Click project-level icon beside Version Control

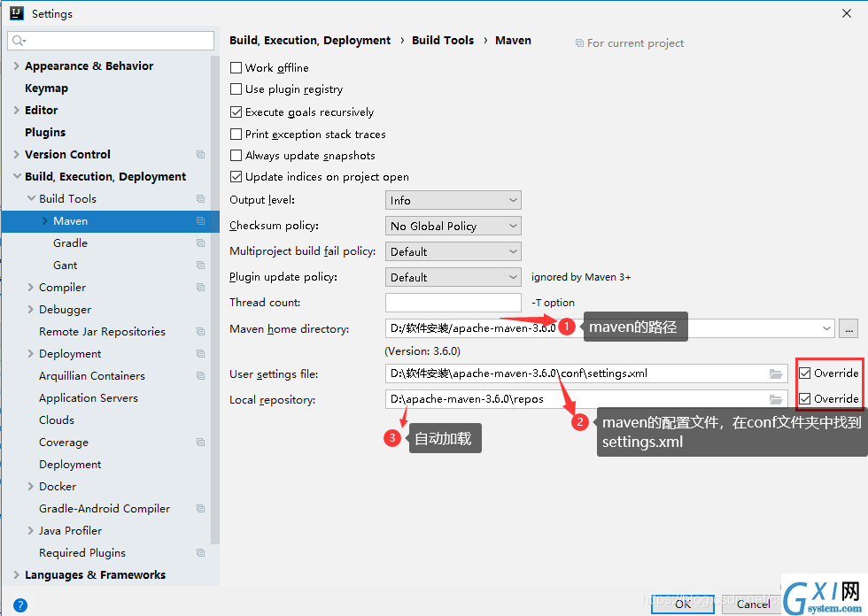200,154
